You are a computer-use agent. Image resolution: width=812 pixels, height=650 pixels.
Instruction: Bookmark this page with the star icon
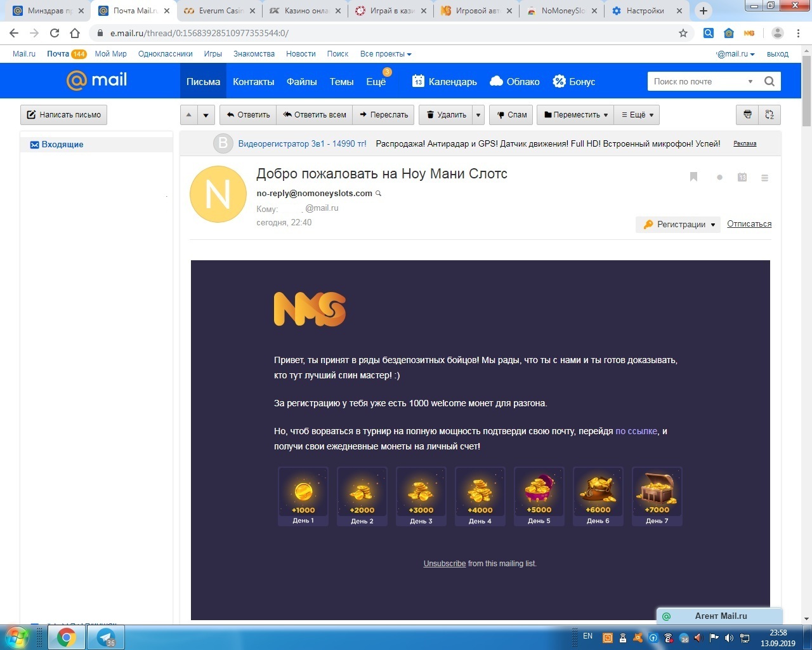coord(683,33)
